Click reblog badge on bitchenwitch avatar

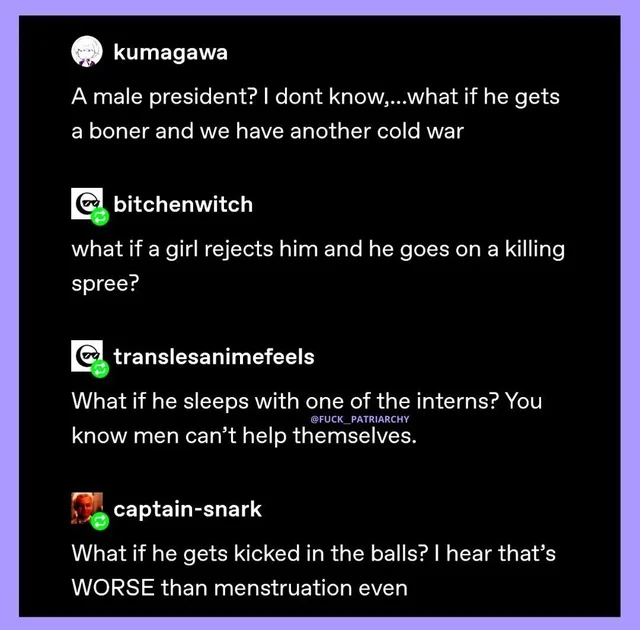coord(100,217)
